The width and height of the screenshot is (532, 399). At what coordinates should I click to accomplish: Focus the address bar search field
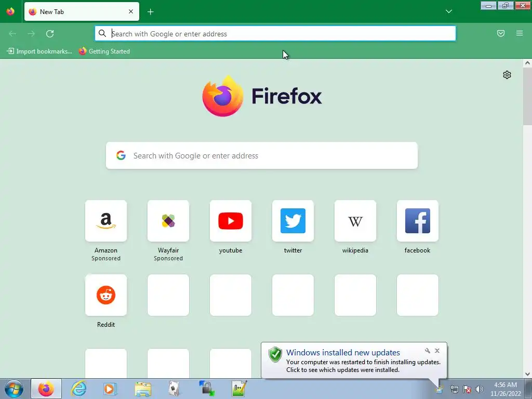click(275, 34)
